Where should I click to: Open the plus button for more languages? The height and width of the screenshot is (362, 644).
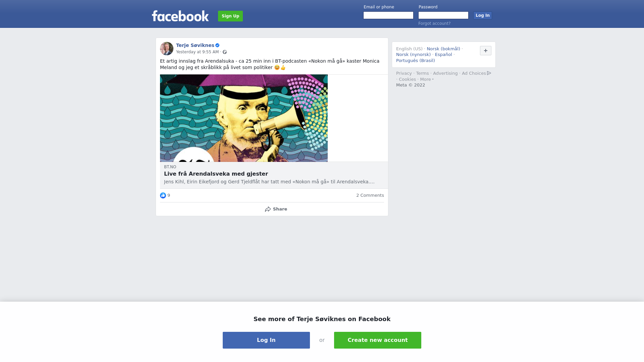pos(486,51)
